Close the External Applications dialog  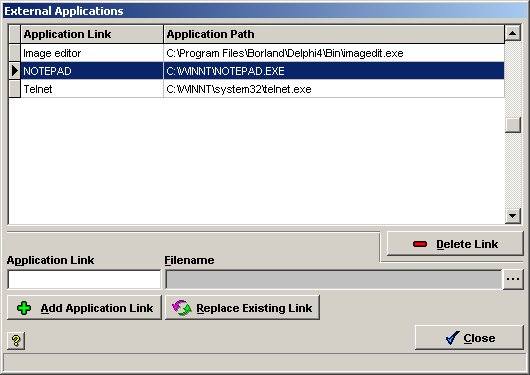469,338
